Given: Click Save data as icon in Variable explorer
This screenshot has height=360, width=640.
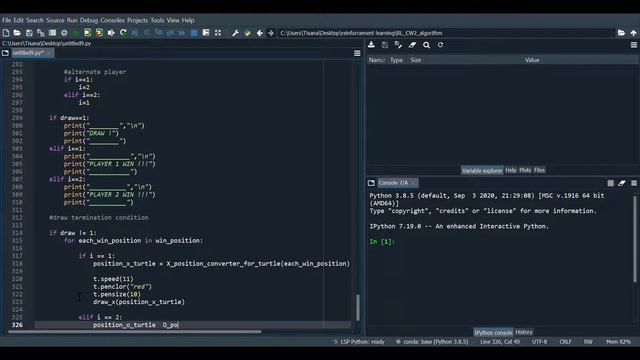Looking at the screenshot, I should pyautogui.click(x=398, y=45).
